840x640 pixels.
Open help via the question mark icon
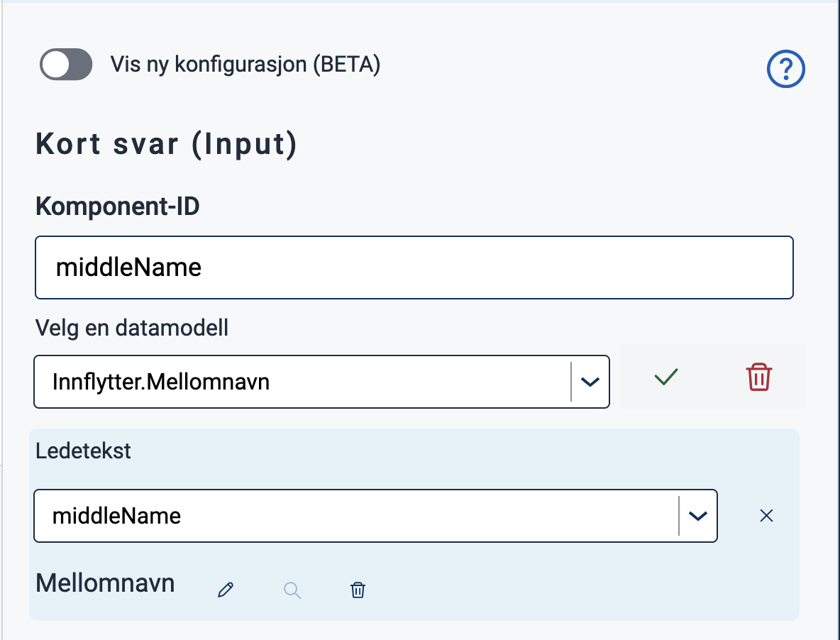[786, 70]
